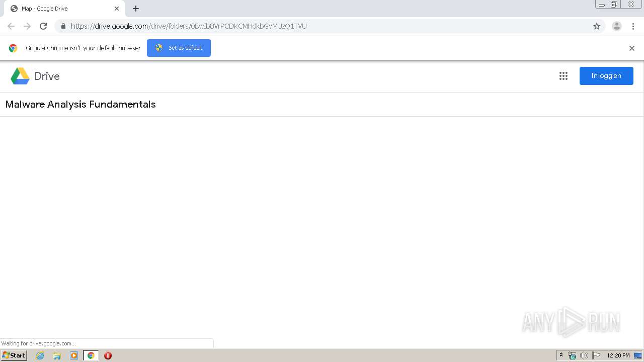Click the browser forward arrow
This screenshot has width=644, height=362.
pyautogui.click(x=27, y=26)
